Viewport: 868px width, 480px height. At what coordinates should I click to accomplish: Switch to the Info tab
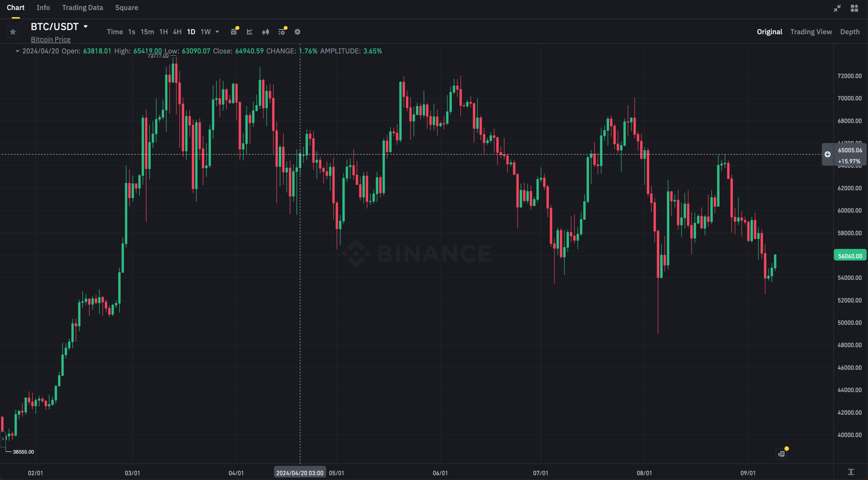pyautogui.click(x=43, y=7)
